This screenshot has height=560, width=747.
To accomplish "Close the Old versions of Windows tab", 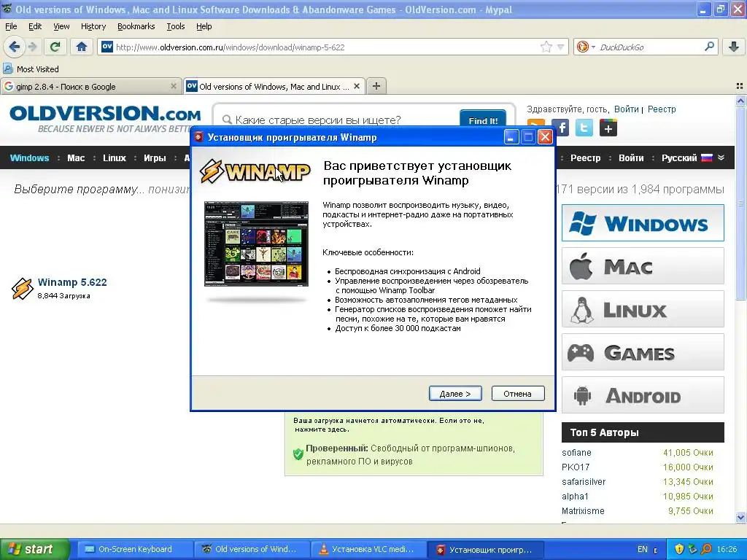I will click(356, 86).
